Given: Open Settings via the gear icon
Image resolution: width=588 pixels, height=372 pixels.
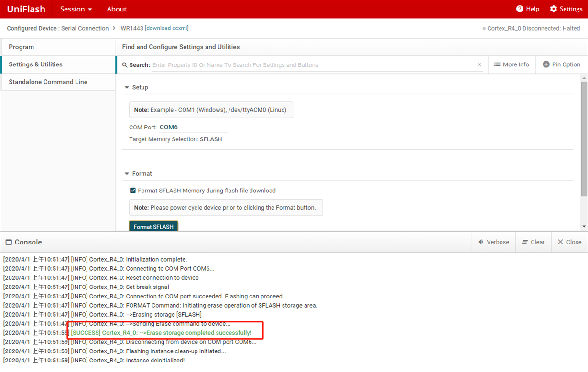Looking at the screenshot, I should (x=554, y=9).
